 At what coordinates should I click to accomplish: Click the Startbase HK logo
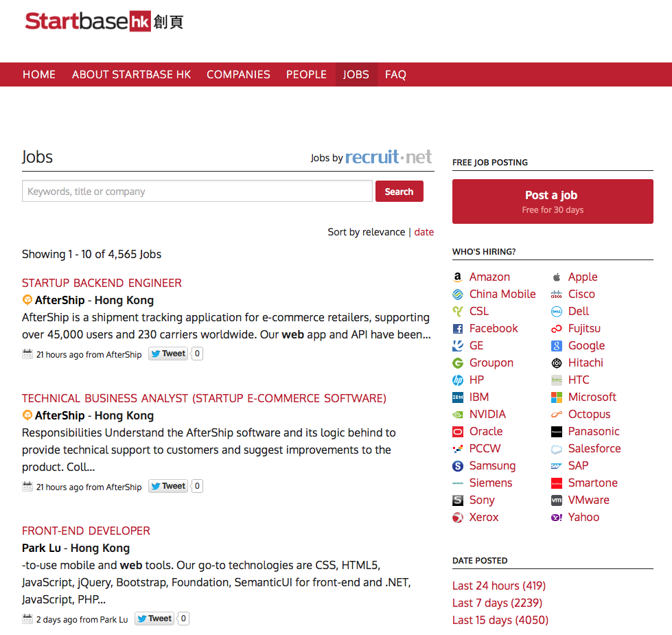coord(104,21)
